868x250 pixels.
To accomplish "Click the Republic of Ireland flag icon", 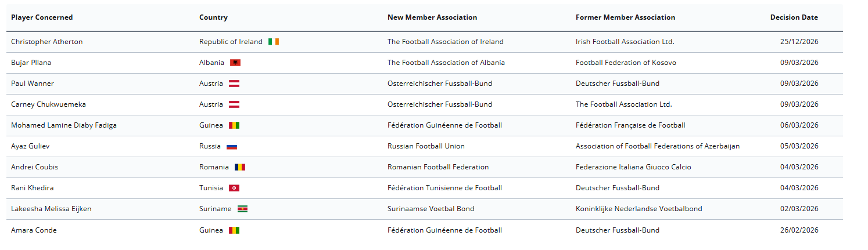I will point(274,42).
